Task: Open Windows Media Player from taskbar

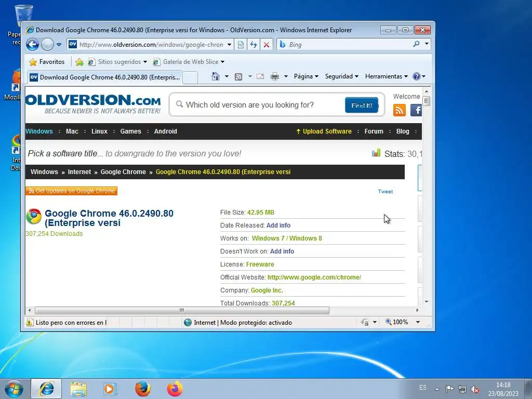Action: click(x=110, y=389)
